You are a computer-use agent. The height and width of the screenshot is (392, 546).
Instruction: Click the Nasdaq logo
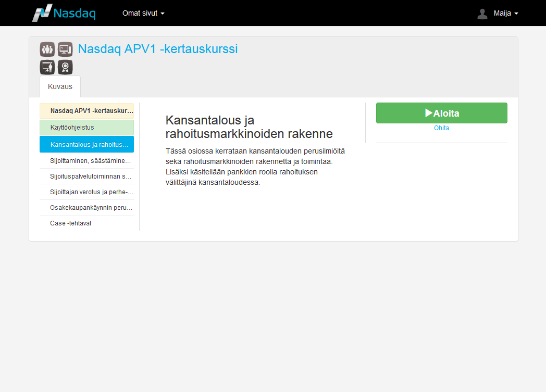(x=64, y=13)
